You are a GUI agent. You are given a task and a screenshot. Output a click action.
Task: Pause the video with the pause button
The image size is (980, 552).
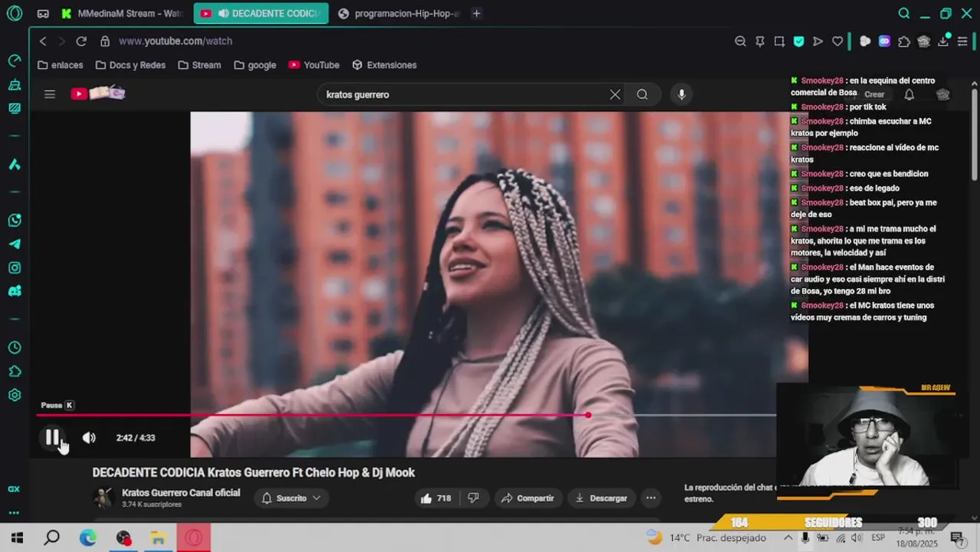tap(52, 438)
